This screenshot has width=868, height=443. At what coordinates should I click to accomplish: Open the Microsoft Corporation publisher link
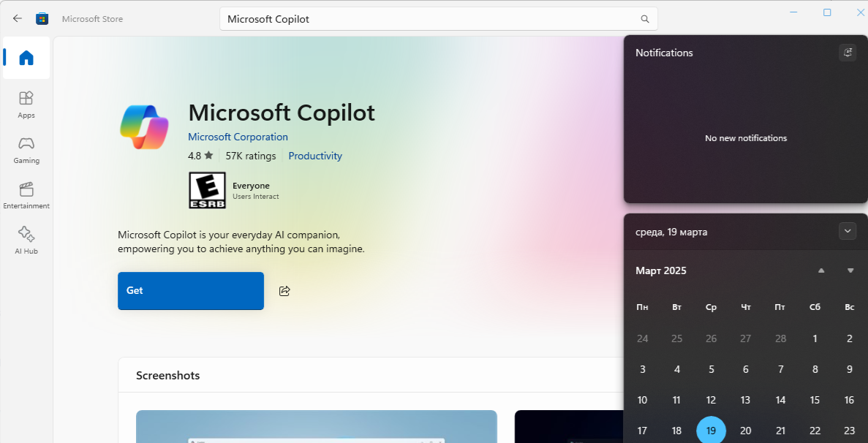[x=238, y=137]
